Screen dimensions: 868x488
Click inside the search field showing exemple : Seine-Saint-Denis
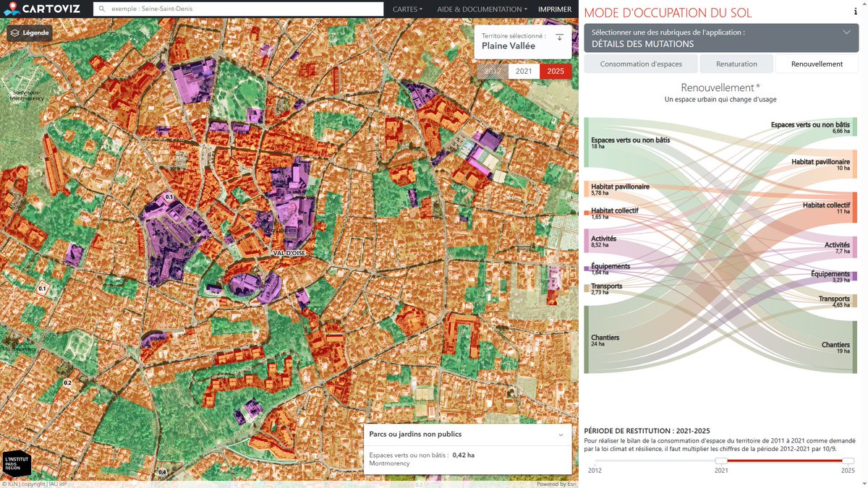[x=217, y=9]
